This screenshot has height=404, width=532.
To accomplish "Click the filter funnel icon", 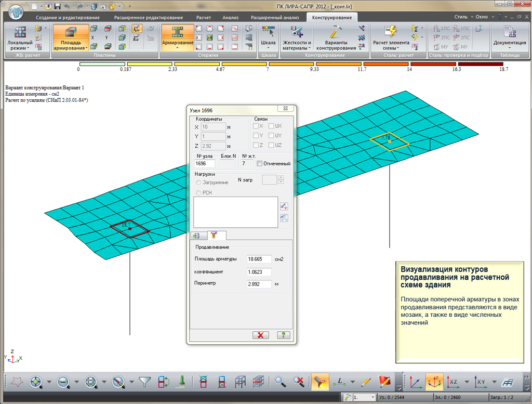I will point(145,382).
